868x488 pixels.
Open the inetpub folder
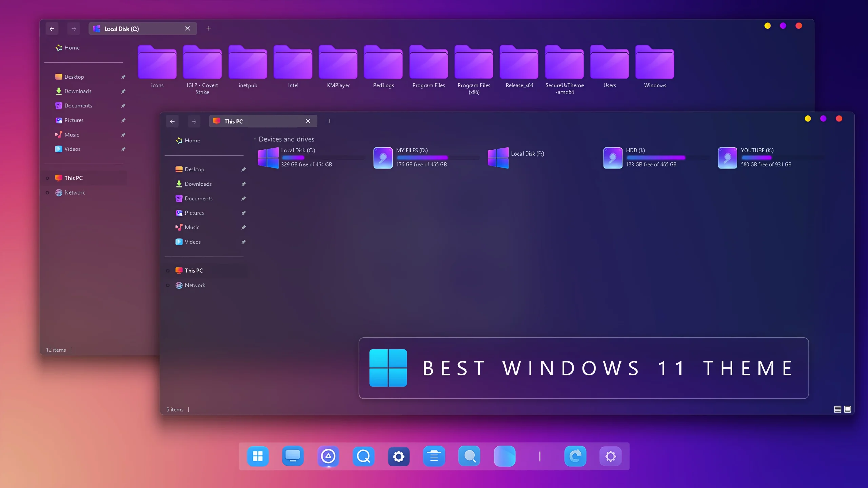click(x=248, y=67)
